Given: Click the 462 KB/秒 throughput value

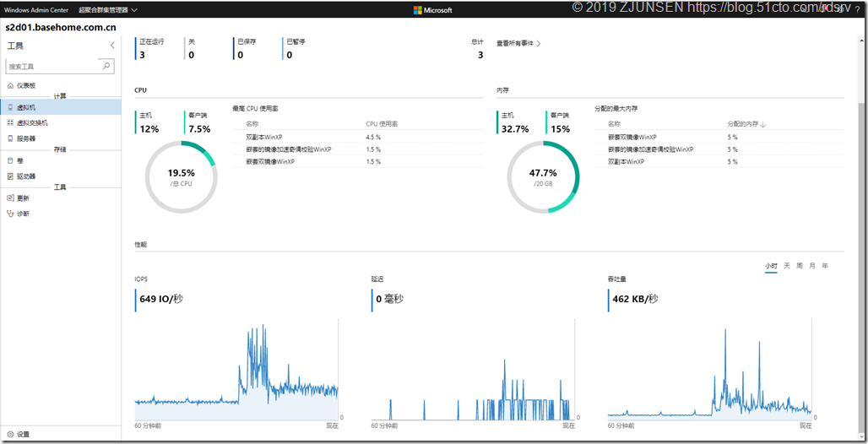Looking at the screenshot, I should pyautogui.click(x=636, y=299).
